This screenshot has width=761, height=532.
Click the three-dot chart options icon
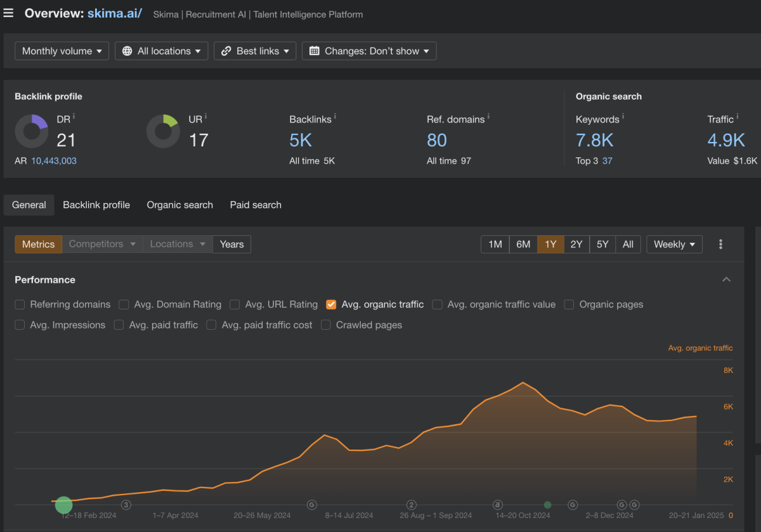pyautogui.click(x=720, y=244)
